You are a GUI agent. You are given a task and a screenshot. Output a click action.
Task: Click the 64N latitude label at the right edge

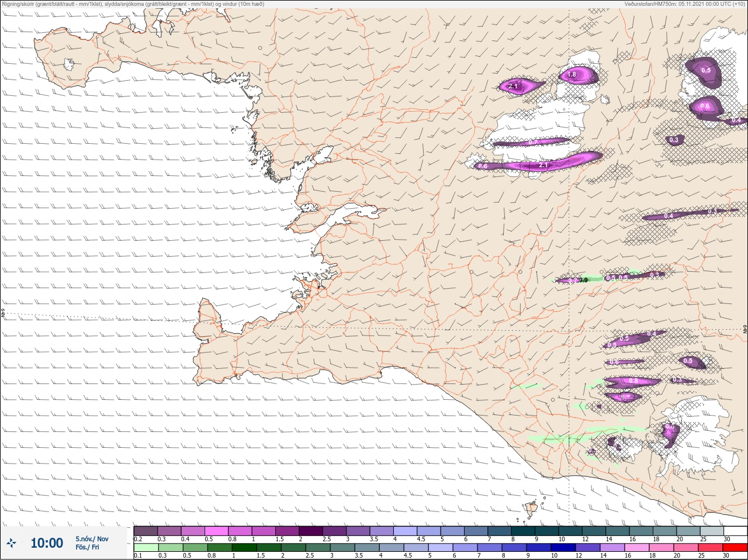pyautogui.click(x=745, y=328)
